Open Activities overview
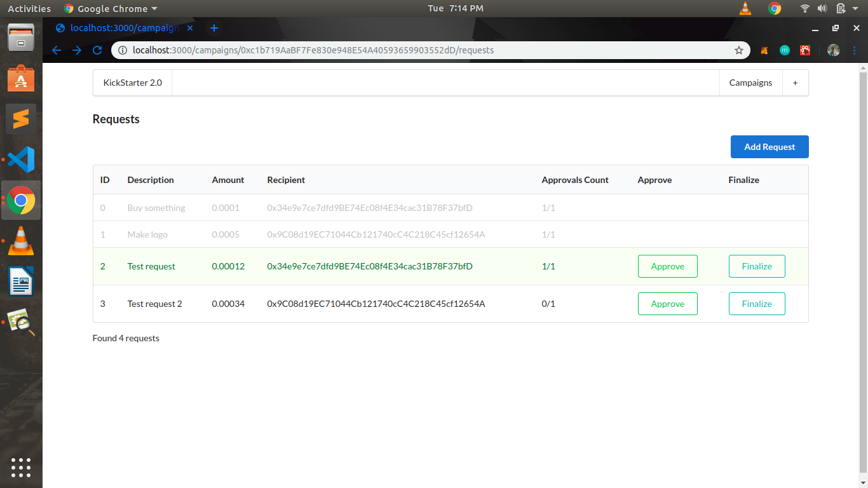 (29, 8)
